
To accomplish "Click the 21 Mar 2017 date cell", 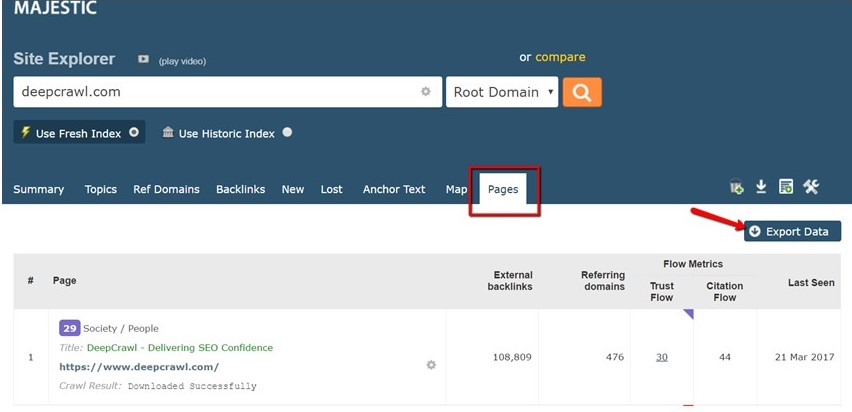I will [805, 357].
